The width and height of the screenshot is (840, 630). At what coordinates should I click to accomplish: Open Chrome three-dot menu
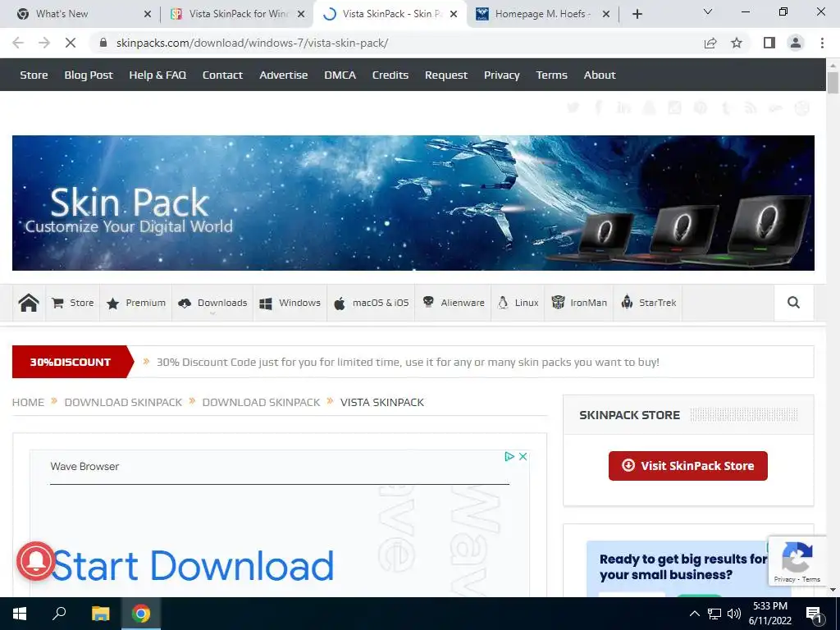pyautogui.click(x=822, y=43)
